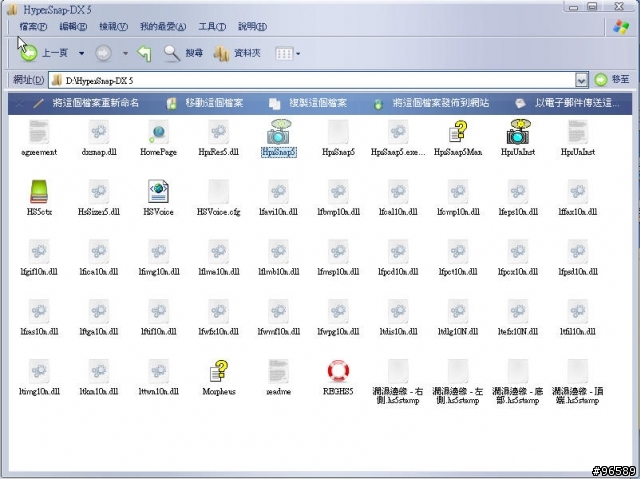This screenshot has height=479, width=640.
Task: Select the 右側.hs5stamp stamp file
Action: coord(398,381)
